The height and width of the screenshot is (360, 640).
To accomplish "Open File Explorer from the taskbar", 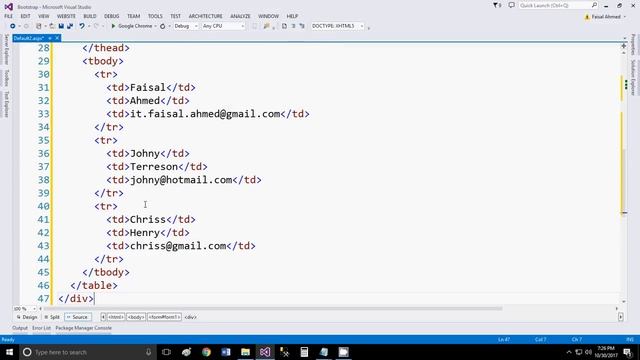I will point(245,352).
